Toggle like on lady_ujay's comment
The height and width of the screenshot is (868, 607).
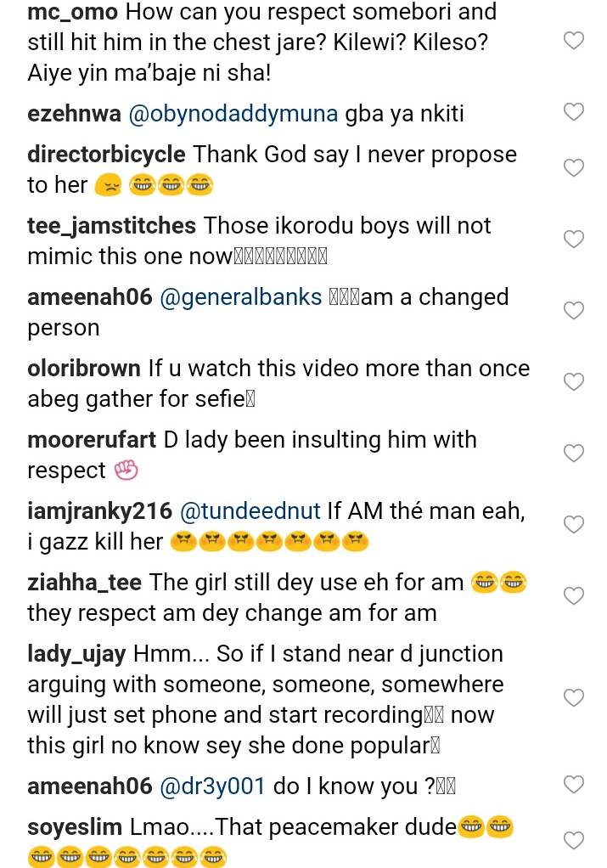click(574, 698)
